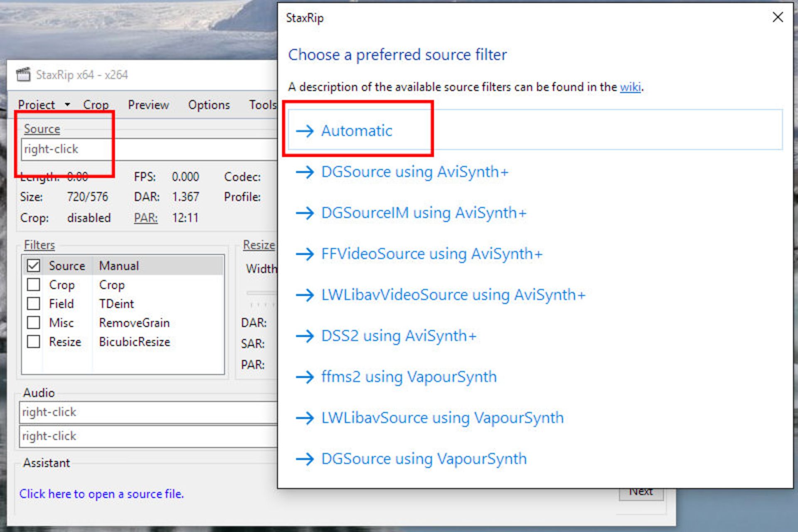Click the 720/576 size value

(x=87, y=197)
